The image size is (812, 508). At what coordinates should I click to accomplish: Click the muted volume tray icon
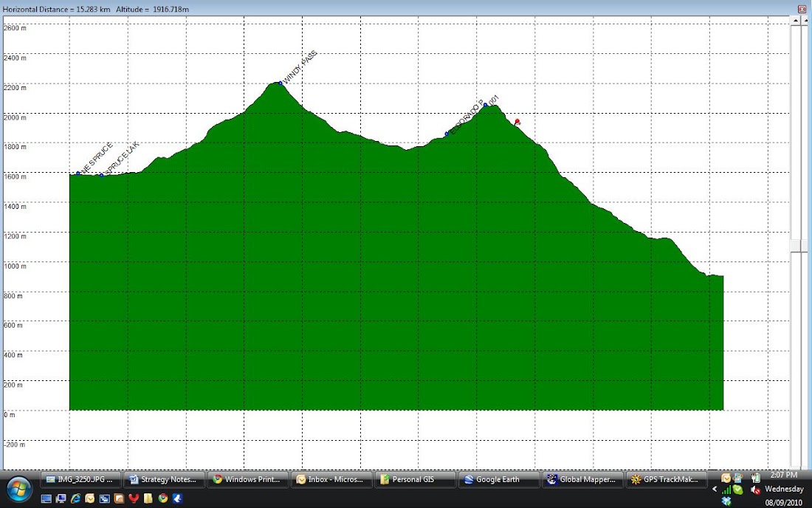(756, 490)
